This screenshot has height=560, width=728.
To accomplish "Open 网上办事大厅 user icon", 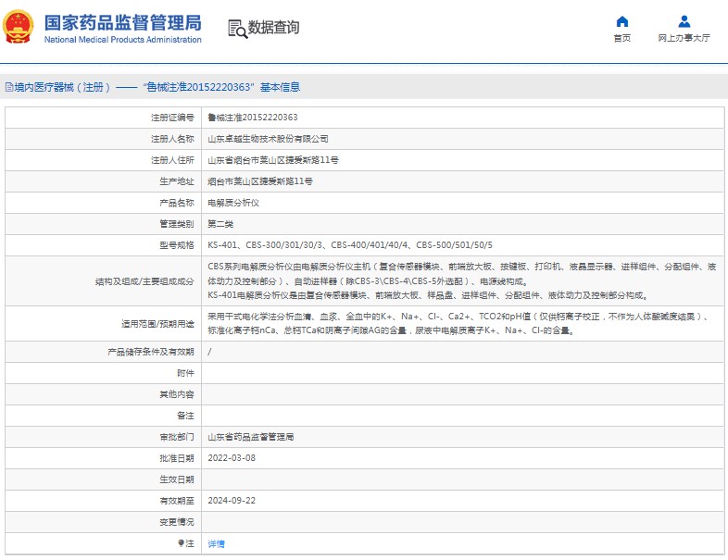I will coord(684,21).
